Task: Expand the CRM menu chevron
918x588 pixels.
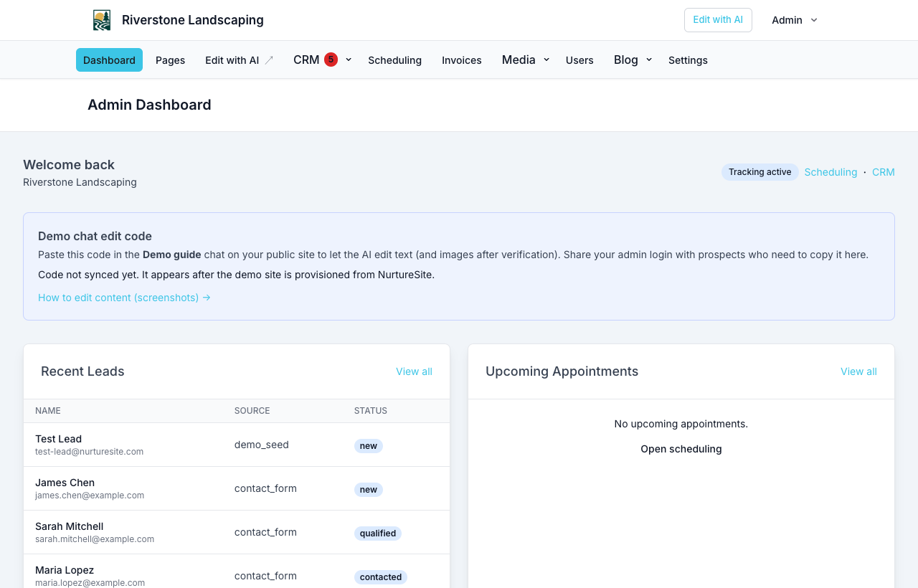Action: pyautogui.click(x=349, y=60)
